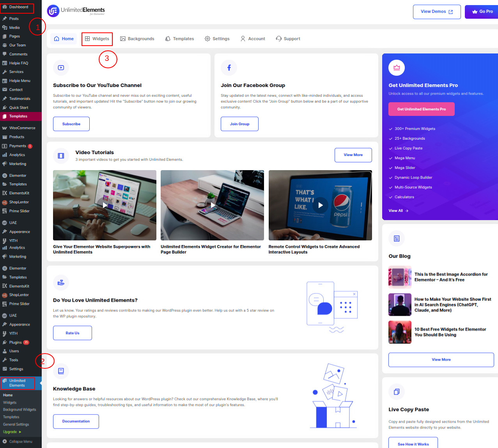
Task: Click the Users person icon in sidebar
Action: coord(5,351)
